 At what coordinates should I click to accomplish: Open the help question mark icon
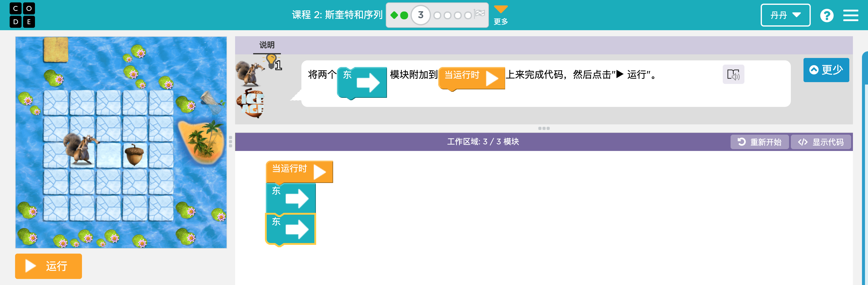coord(826,15)
